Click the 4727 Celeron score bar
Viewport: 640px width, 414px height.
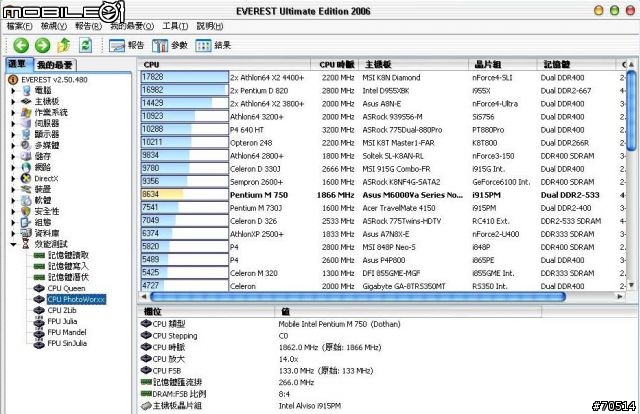(x=184, y=286)
